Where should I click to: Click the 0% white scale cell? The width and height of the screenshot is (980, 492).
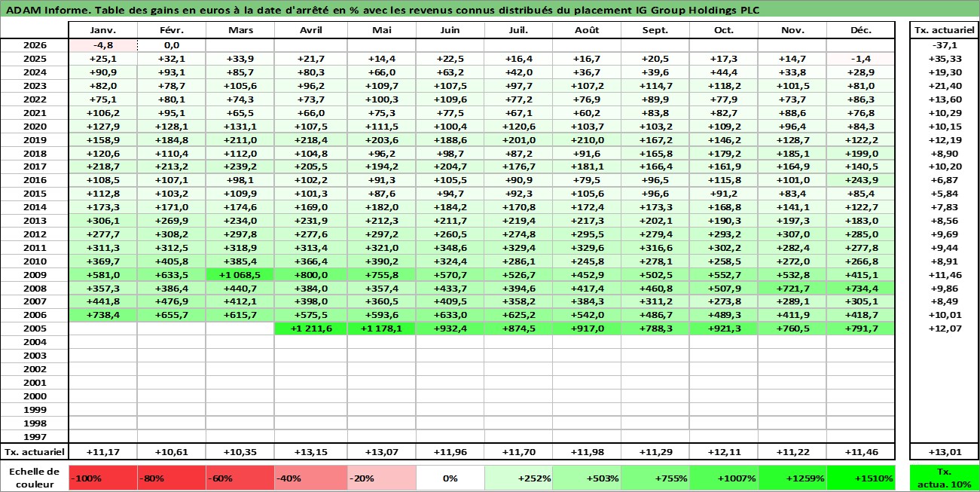click(x=450, y=478)
